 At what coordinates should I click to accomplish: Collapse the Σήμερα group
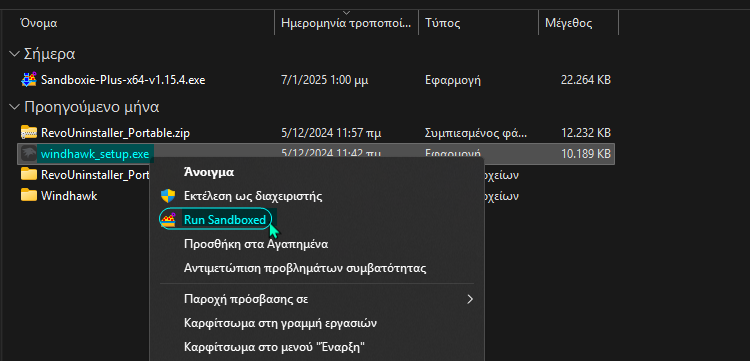click(x=14, y=54)
